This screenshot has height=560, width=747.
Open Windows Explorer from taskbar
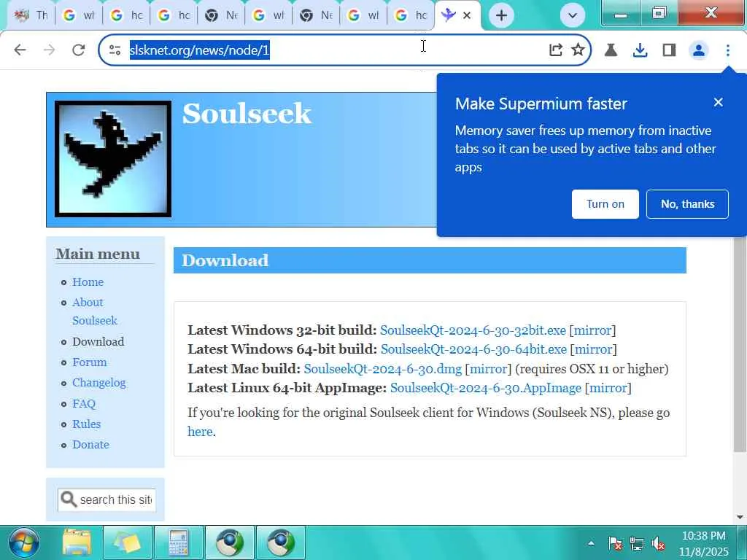click(x=76, y=542)
